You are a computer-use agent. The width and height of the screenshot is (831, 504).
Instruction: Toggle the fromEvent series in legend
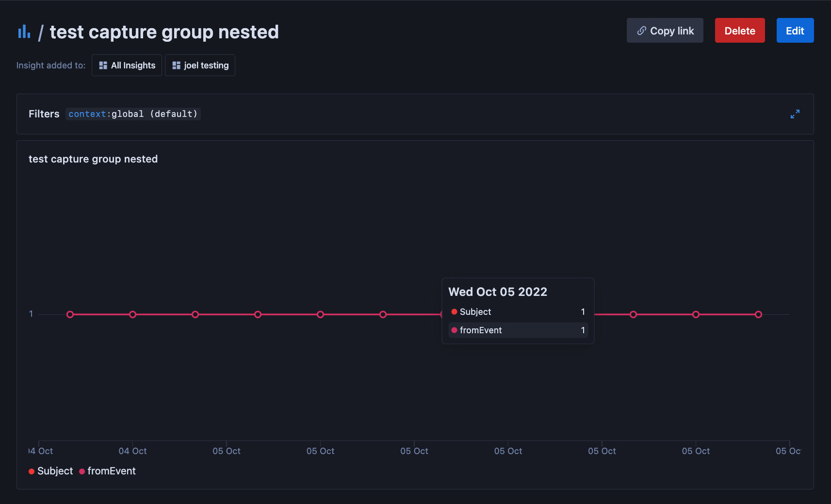pos(111,471)
